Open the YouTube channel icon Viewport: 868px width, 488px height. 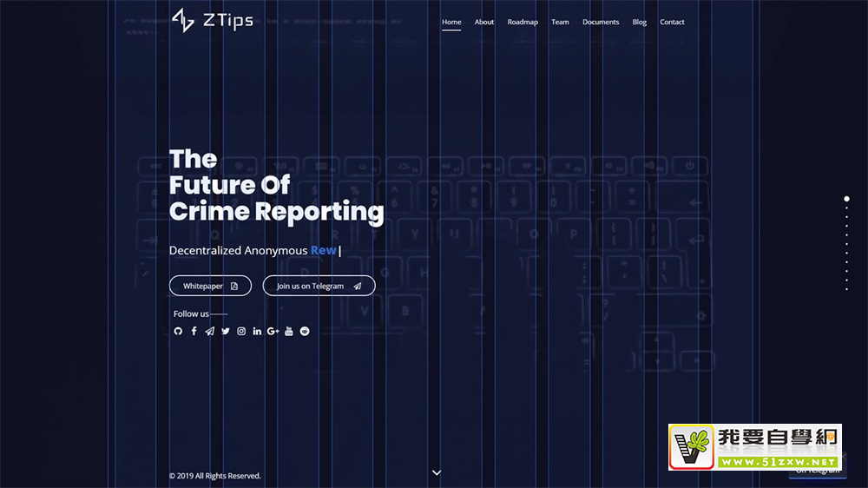[289, 331]
